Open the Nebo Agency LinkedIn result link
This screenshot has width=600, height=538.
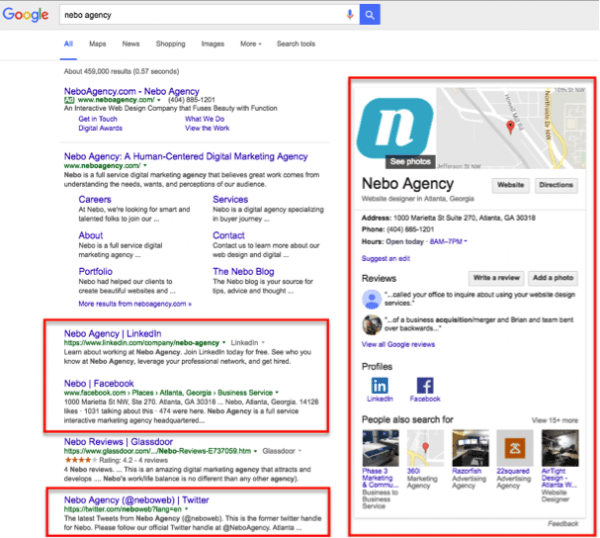point(112,333)
